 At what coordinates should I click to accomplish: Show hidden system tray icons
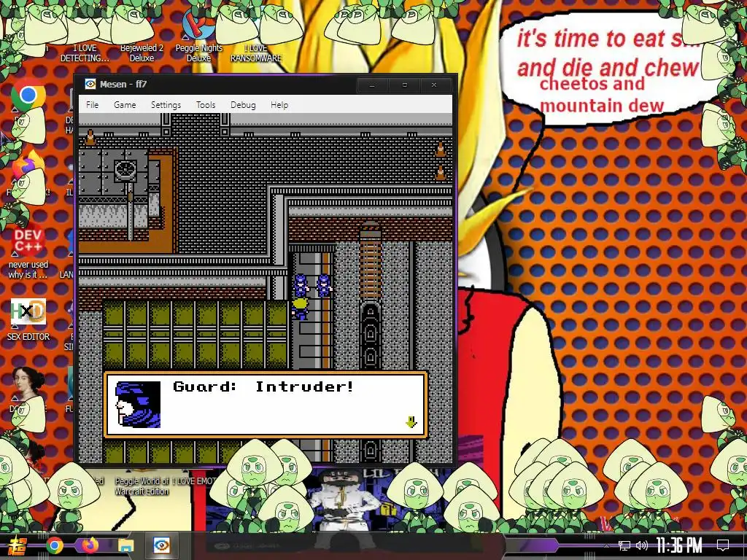(x=606, y=545)
